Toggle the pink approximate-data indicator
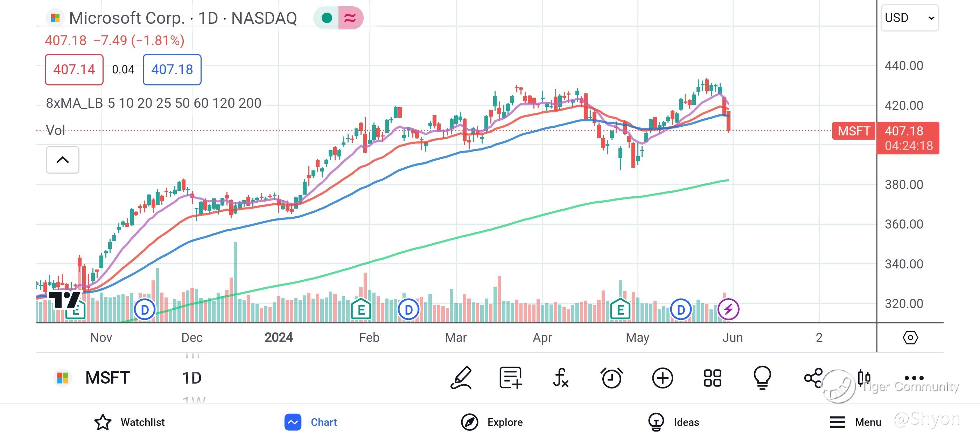Viewport: 980px width, 441px height. 350,18
